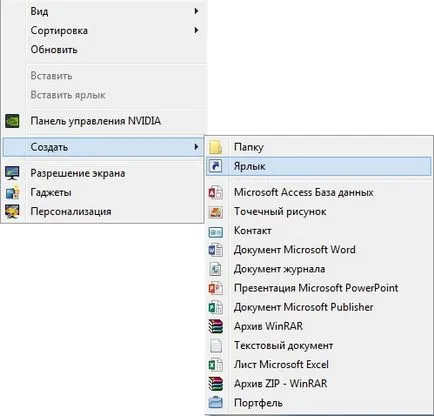Create a new folder via Папку
Image resolution: width=434 pixels, height=416 pixels.
(x=318, y=147)
